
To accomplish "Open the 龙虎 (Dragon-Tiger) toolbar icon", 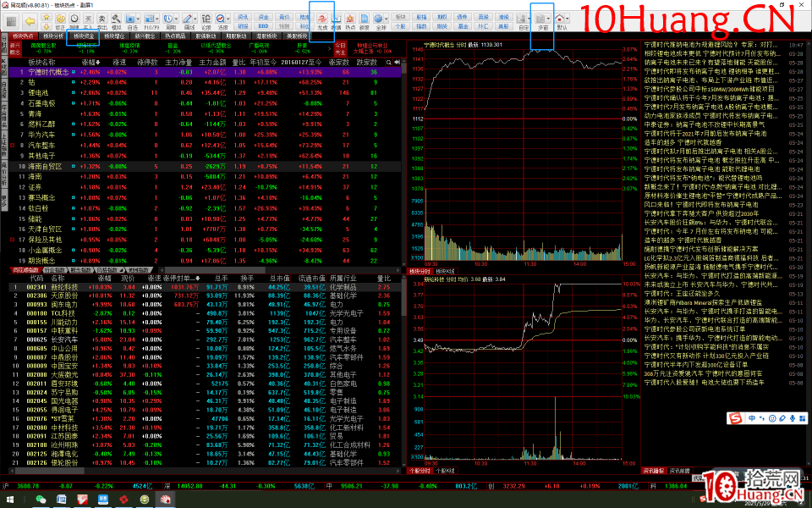I will [x=322, y=21].
